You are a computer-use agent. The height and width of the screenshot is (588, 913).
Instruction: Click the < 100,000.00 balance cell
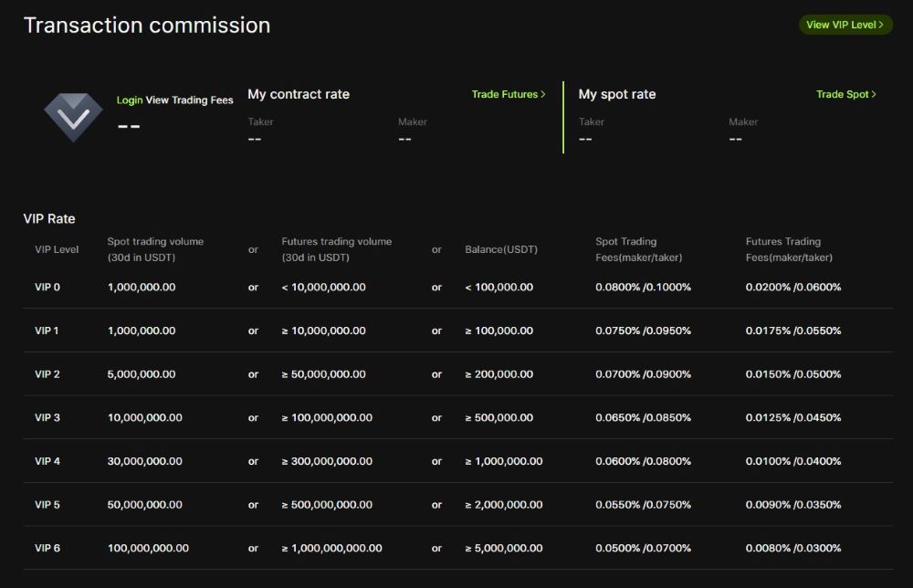pos(499,287)
